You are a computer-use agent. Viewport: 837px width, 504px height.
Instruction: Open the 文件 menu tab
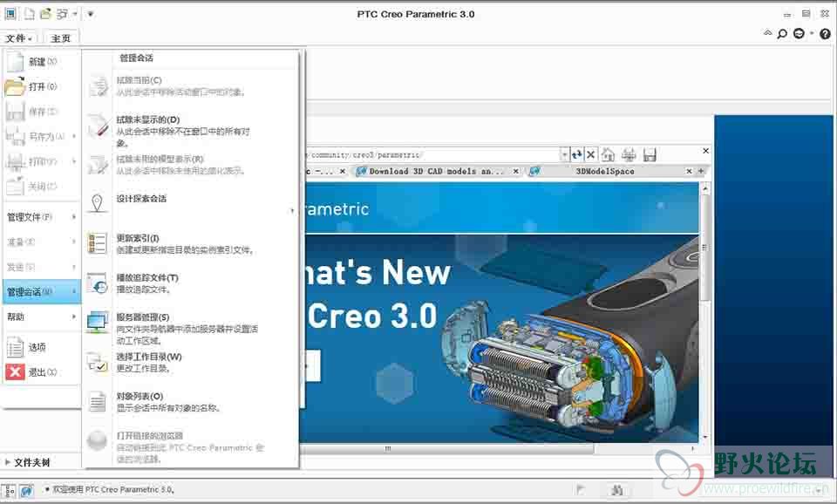[19, 37]
